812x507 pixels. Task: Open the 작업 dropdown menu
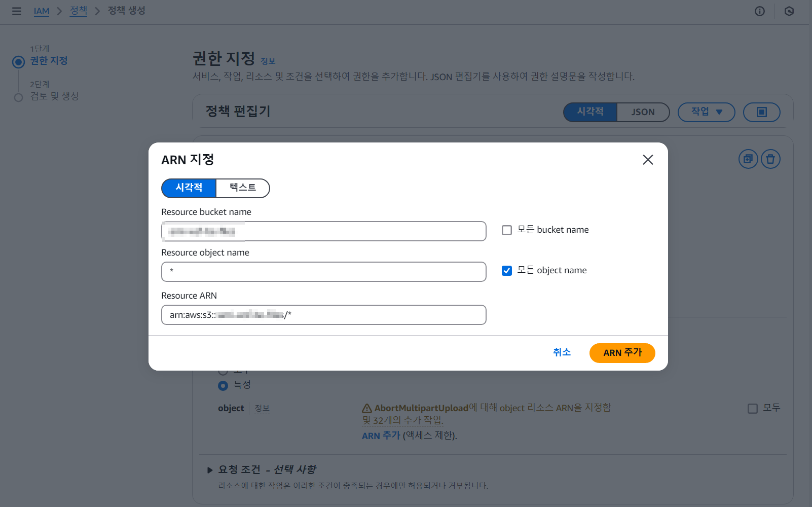(x=706, y=112)
